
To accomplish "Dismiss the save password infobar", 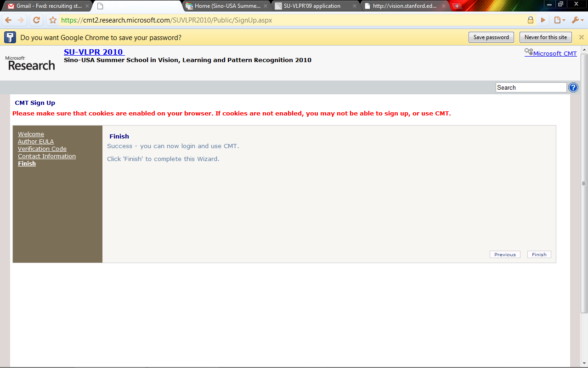I will (581, 37).
